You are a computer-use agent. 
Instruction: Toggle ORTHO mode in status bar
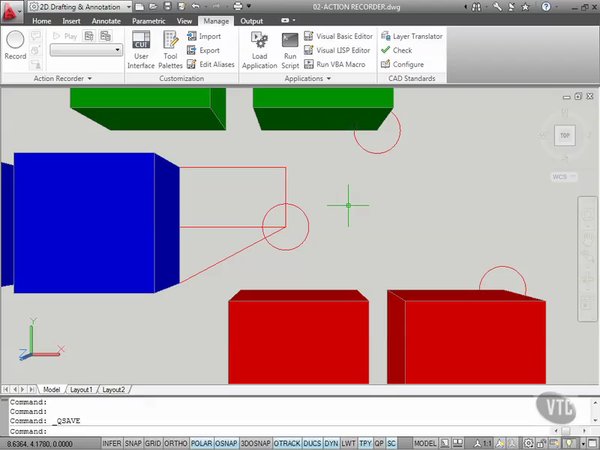coord(176,443)
